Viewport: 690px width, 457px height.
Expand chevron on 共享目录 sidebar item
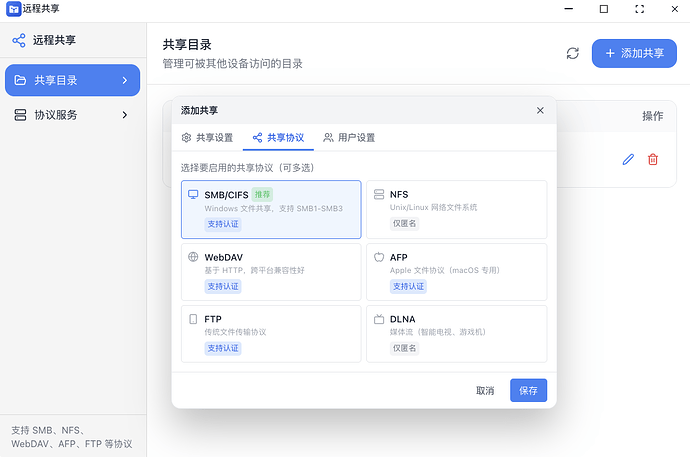click(125, 80)
